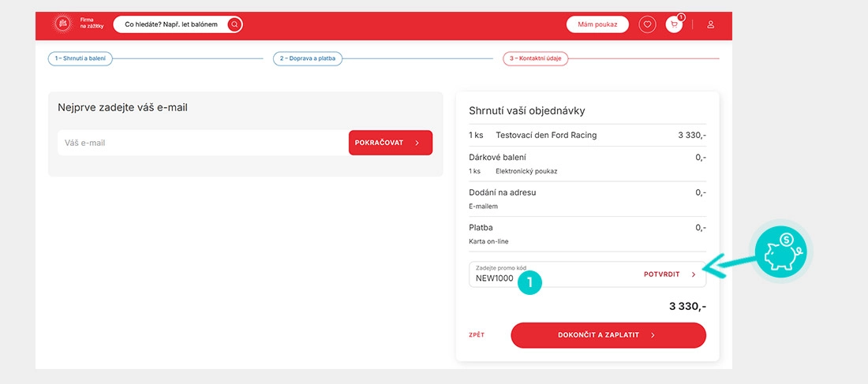Click the "Mám poukaz" button
Image resolution: width=868 pixels, height=384 pixels.
tap(597, 24)
